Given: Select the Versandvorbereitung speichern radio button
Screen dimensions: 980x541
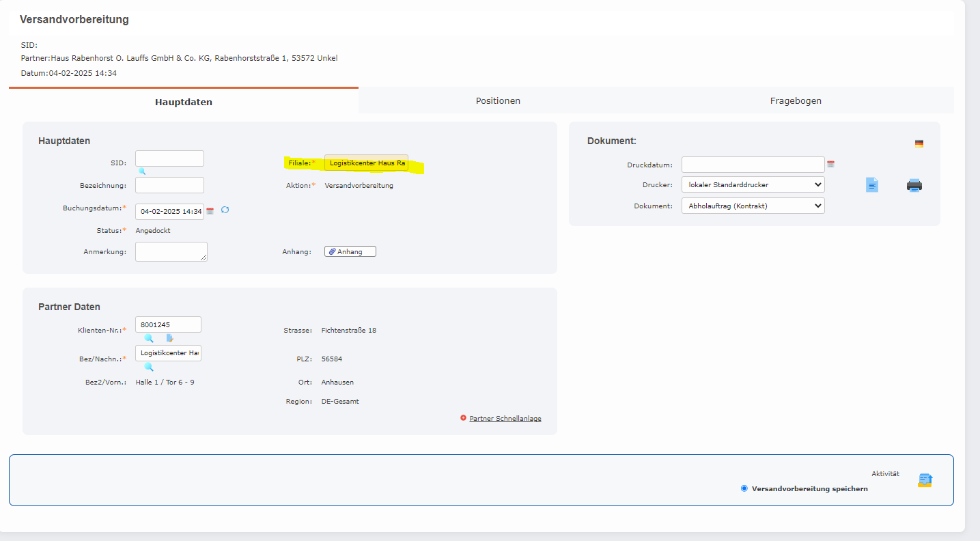Looking at the screenshot, I should pyautogui.click(x=744, y=488).
